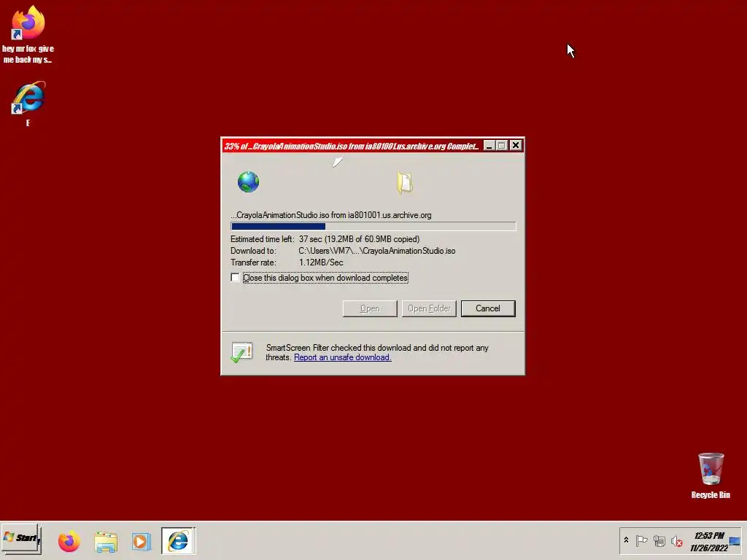Viewport: 747px width, 560px height.
Task: Click the estimated time left value
Action: pos(359,239)
